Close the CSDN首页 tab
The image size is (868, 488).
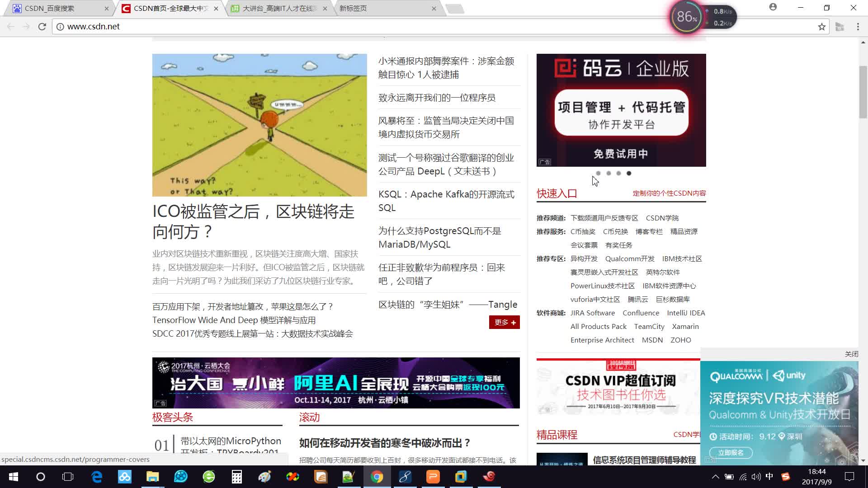(216, 9)
